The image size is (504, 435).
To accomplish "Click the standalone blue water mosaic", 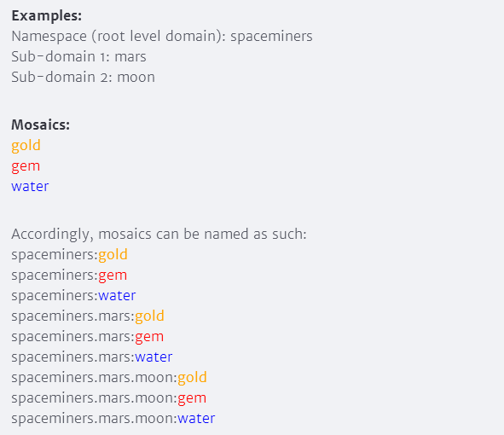I will pyautogui.click(x=30, y=187).
